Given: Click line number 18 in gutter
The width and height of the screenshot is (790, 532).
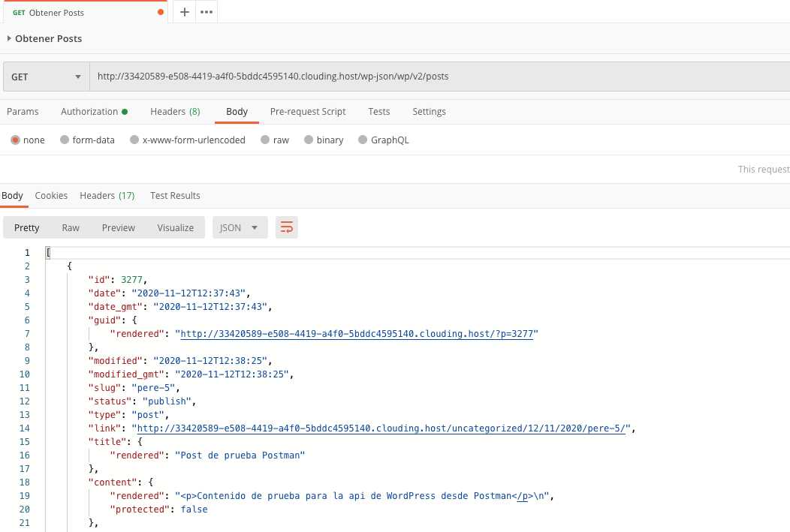Looking at the screenshot, I should tap(25, 482).
